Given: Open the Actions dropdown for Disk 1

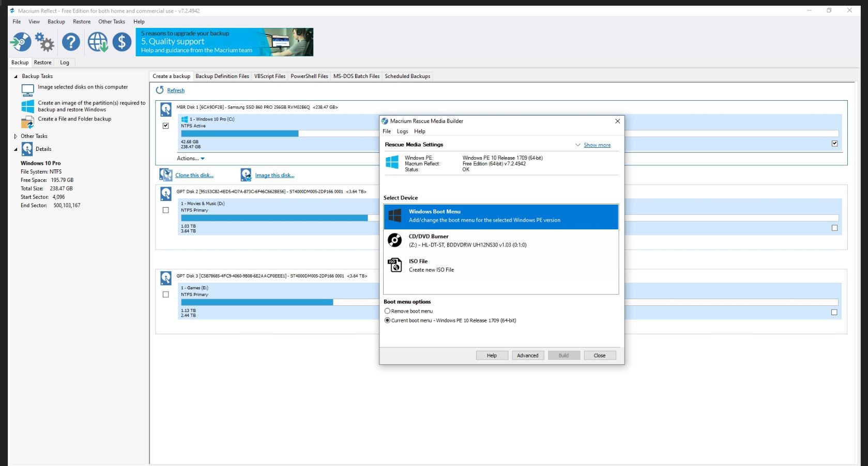Looking at the screenshot, I should (x=191, y=158).
